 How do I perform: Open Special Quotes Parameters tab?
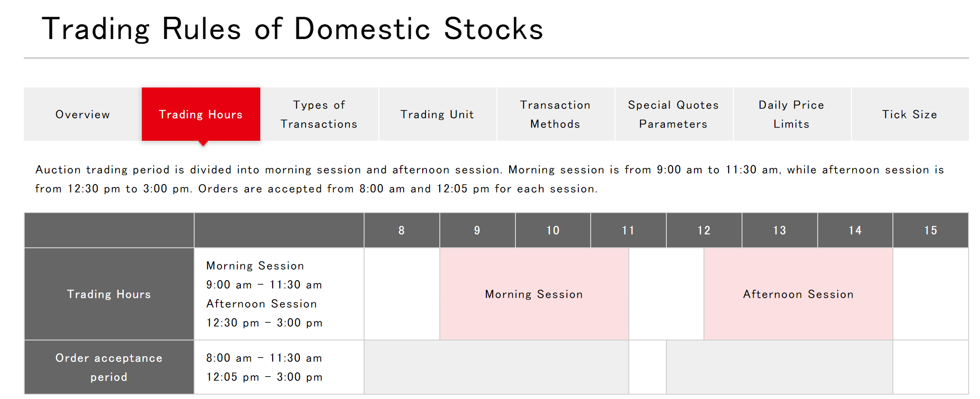point(673,115)
